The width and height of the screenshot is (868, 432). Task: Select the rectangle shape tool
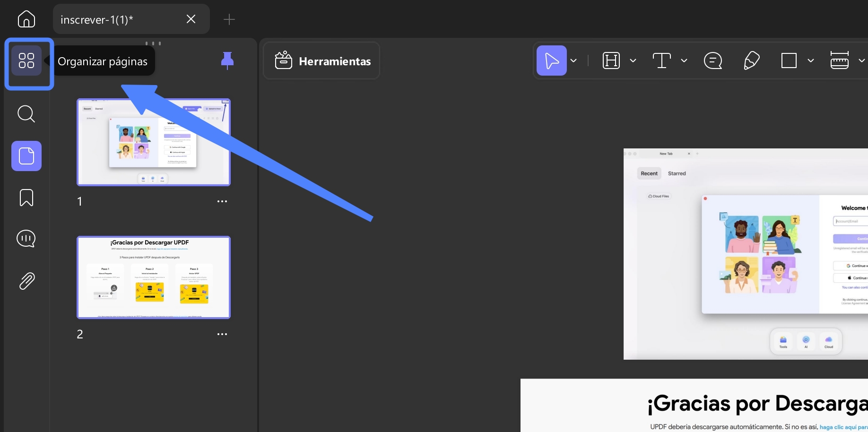coord(789,60)
